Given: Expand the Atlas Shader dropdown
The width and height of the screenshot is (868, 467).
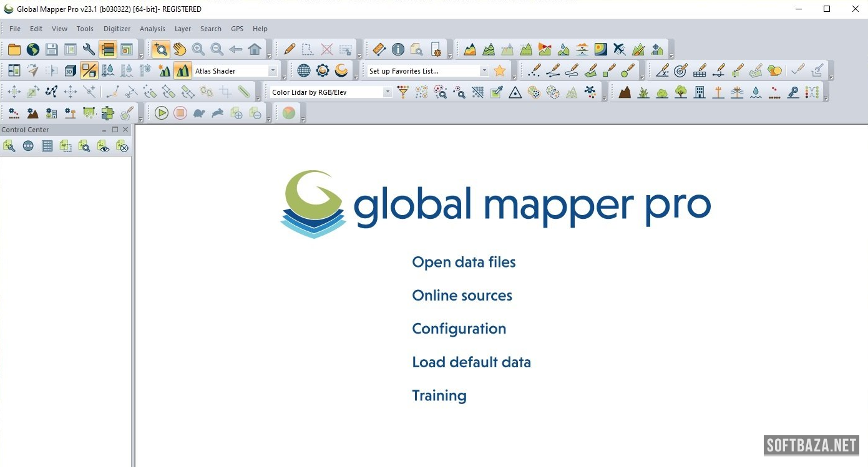Looking at the screenshot, I should 272,71.
